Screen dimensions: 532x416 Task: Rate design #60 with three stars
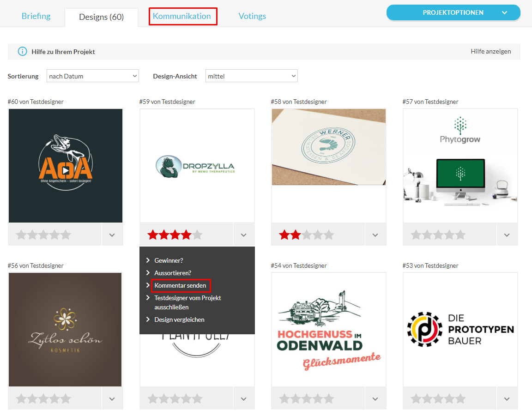43,235
